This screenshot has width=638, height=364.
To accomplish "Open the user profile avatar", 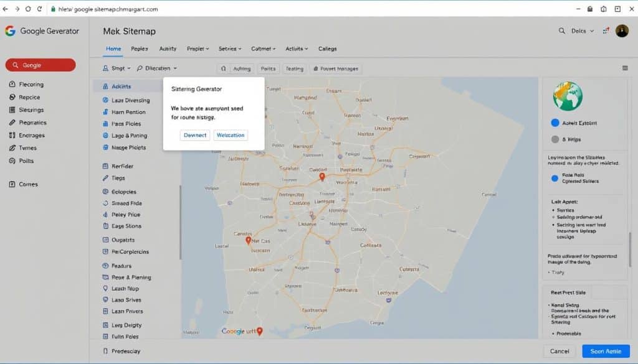I will (622, 31).
